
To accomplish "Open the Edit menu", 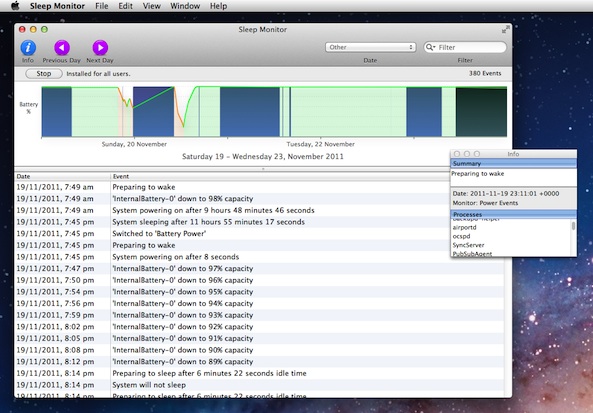I will tap(126, 6).
